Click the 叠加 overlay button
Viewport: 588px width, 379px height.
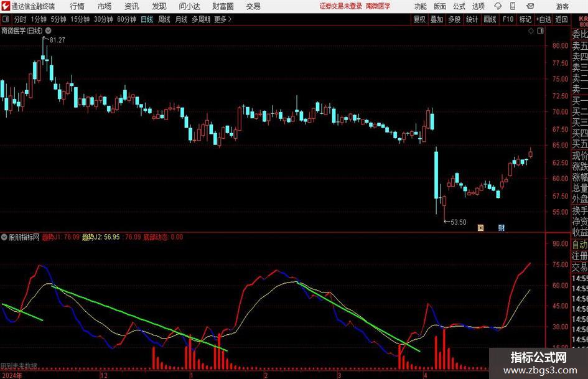437,19
